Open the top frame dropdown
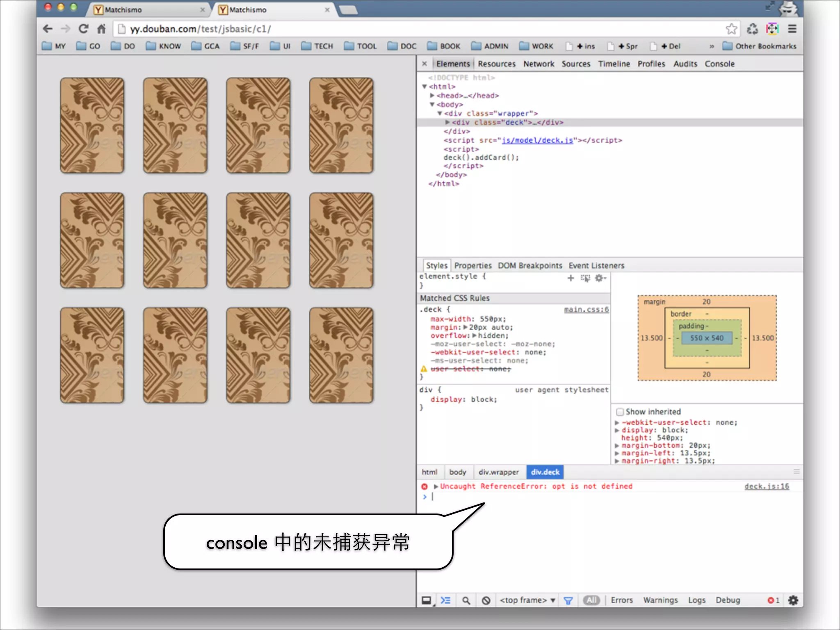Screen dimensions: 840x630 coord(527,600)
